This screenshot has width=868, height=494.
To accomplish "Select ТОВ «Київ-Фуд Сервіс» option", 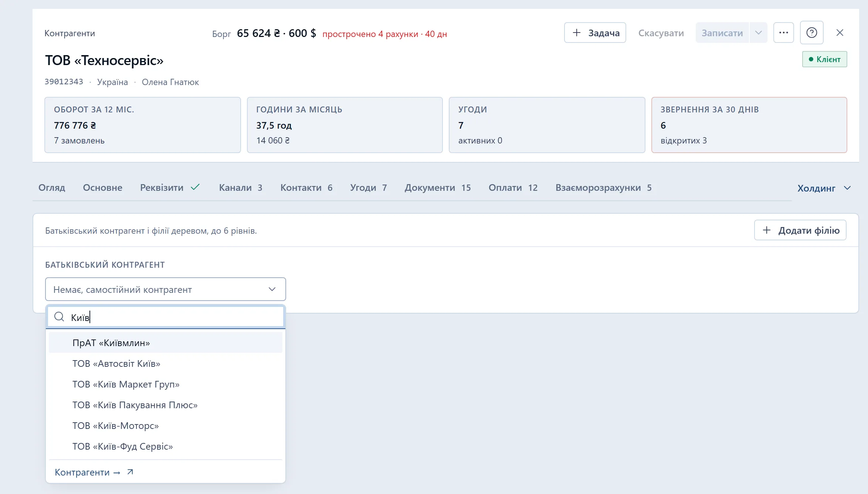I will [x=165, y=446].
